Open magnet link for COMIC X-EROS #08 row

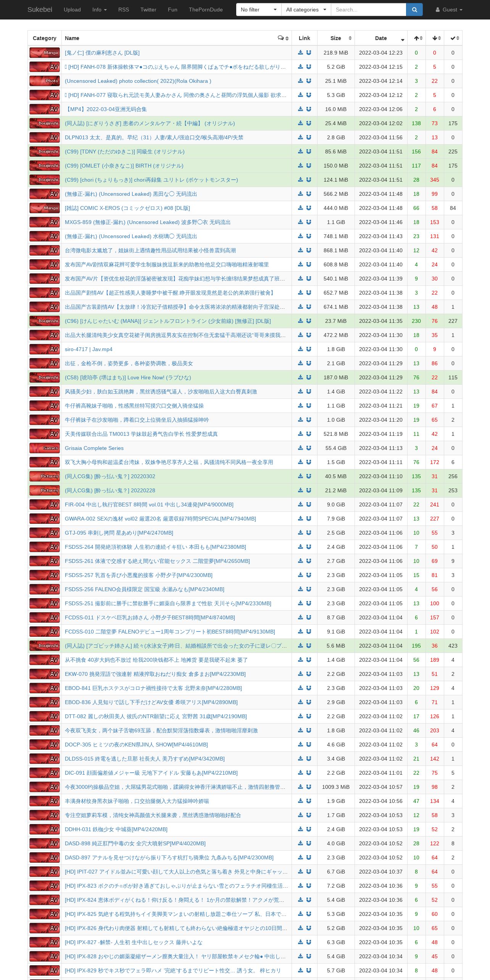309,208
